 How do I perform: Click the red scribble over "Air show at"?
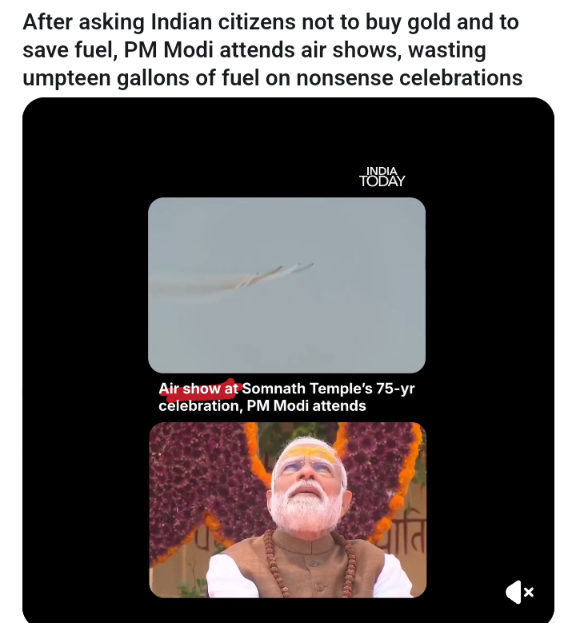tap(201, 388)
